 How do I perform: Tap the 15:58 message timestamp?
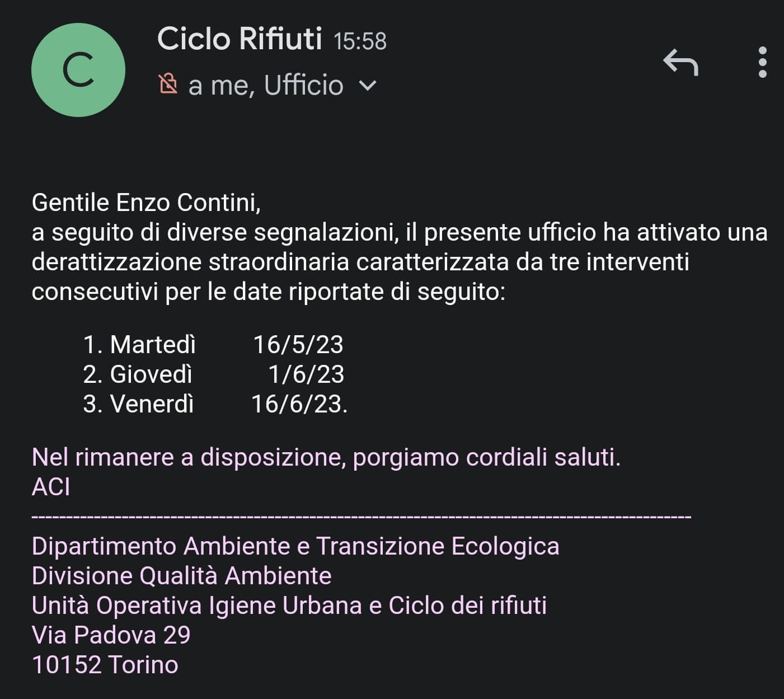[x=360, y=41]
